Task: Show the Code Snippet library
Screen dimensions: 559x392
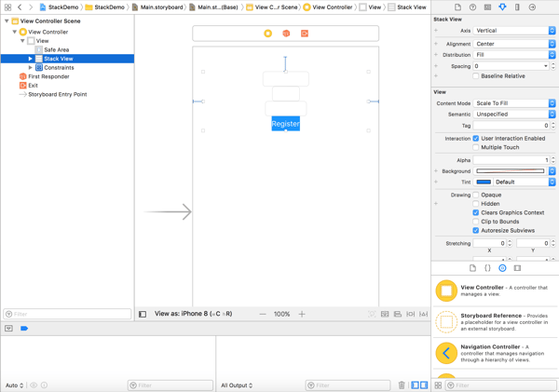Action: pos(487,268)
